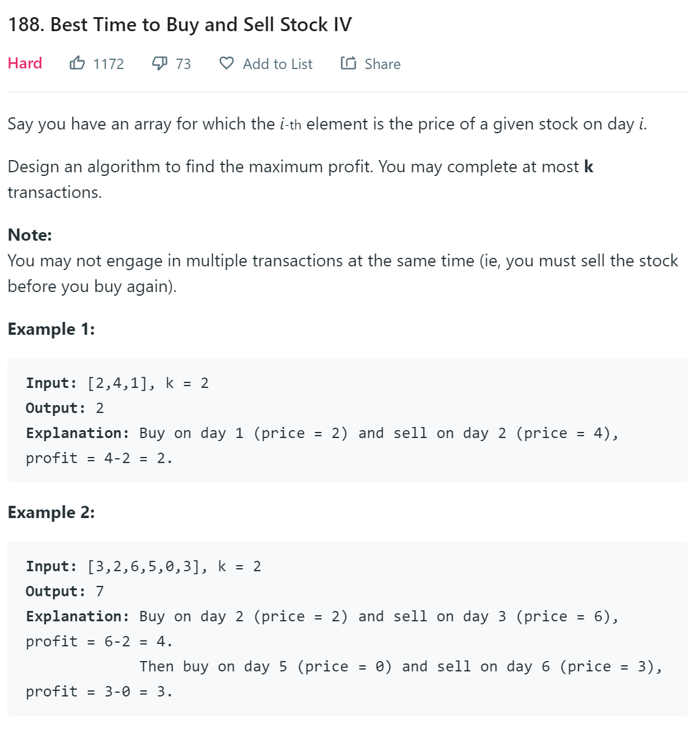This screenshot has width=700, height=738.
Task: Click the Example 2 heading
Action: 51,513
